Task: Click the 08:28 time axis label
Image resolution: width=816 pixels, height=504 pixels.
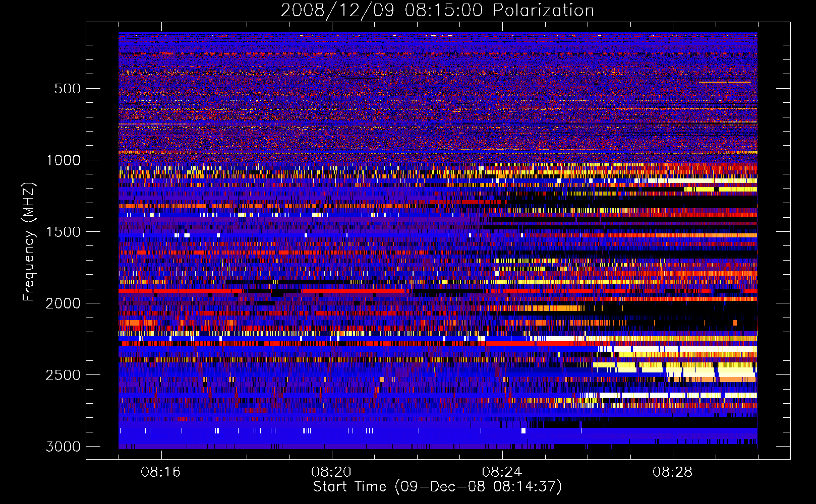Action: tap(672, 472)
